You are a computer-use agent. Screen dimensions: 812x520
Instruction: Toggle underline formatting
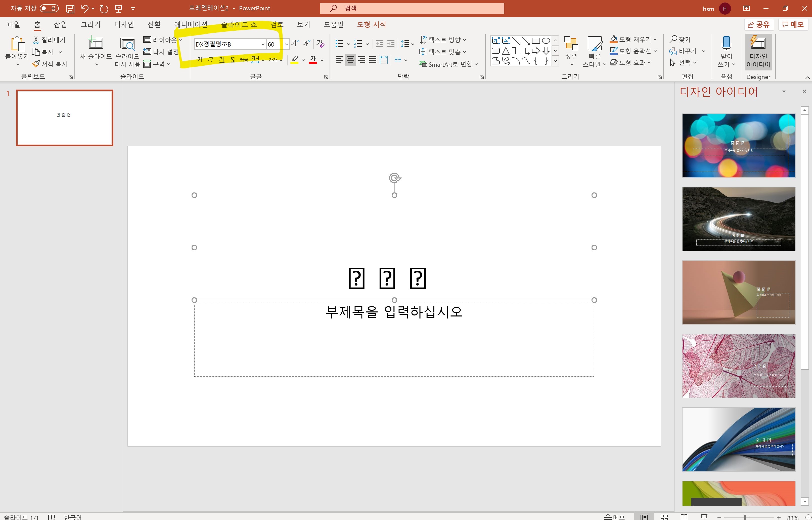[x=222, y=60]
